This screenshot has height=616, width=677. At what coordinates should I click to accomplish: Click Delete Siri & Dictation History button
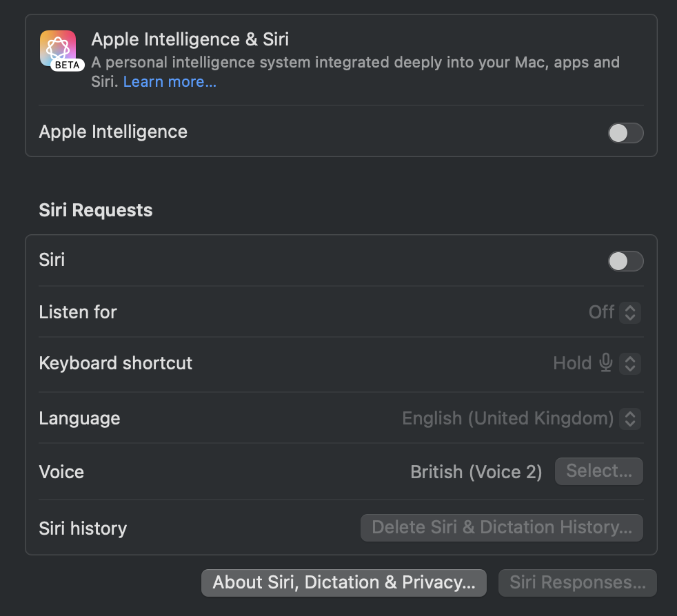[x=502, y=528]
